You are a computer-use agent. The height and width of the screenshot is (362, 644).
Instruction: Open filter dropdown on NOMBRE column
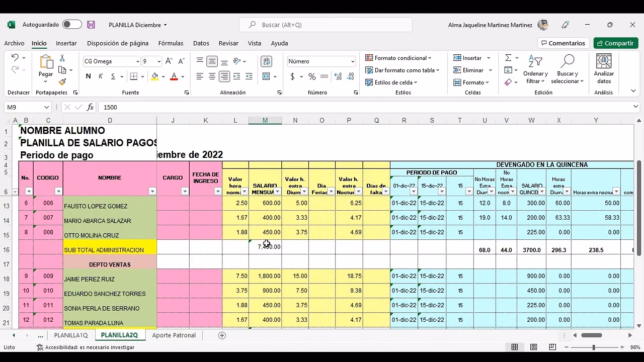(x=152, y=192)
